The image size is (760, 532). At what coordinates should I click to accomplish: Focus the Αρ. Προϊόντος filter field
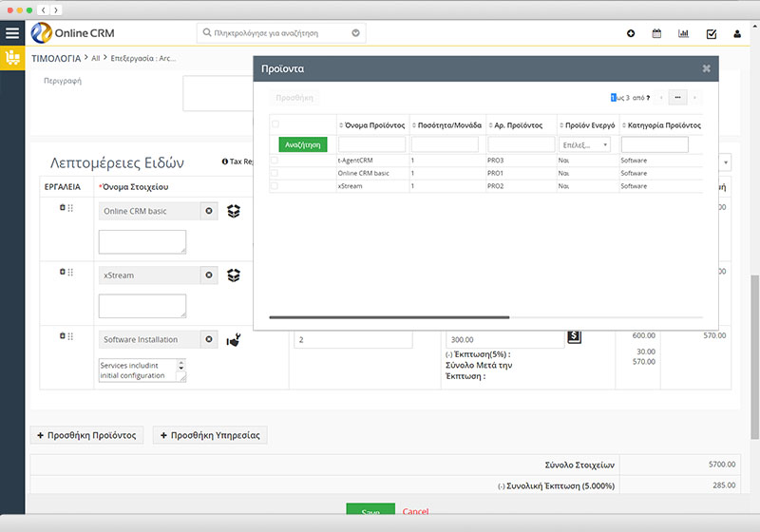(x=521, y=144)
